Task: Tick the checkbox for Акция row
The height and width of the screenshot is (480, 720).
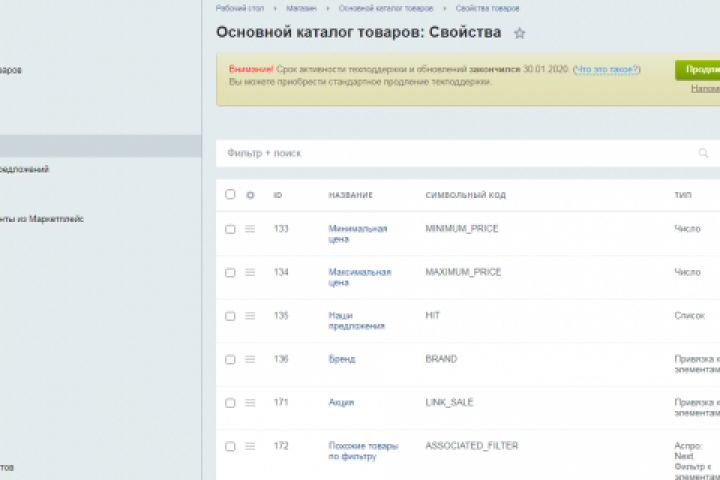Action: click(x=230, y=403)
